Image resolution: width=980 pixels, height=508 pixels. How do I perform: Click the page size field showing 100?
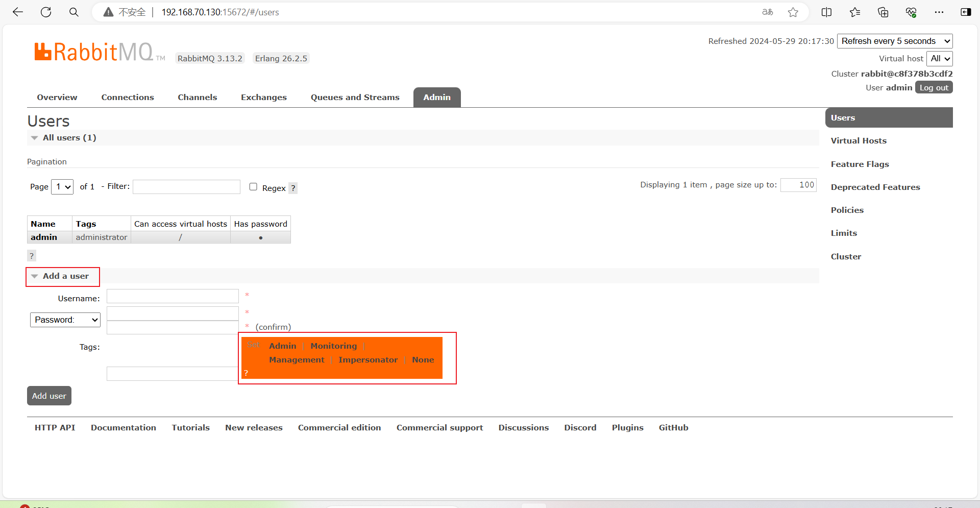tap(798, 185)
